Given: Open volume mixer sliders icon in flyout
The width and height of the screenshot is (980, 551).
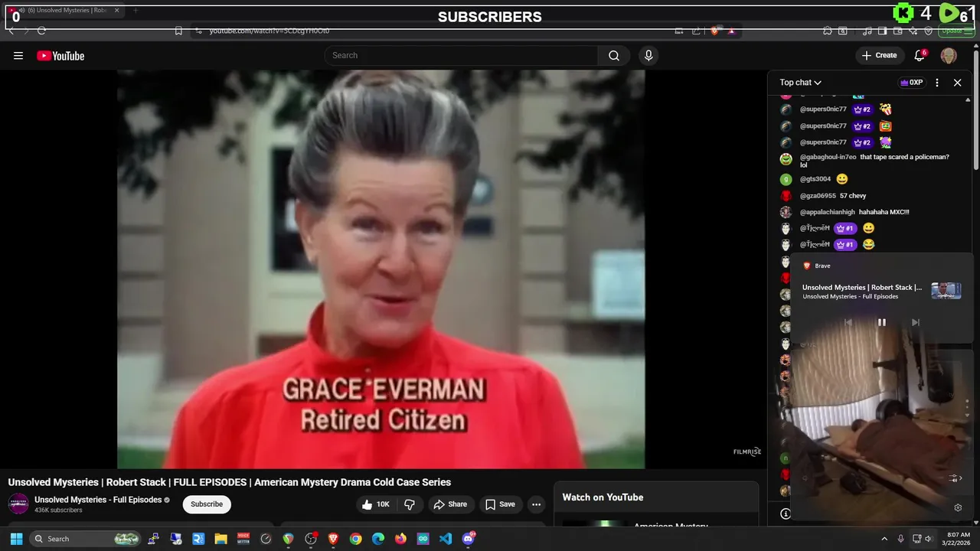Looking at the screenshot, I should [955, 478].
